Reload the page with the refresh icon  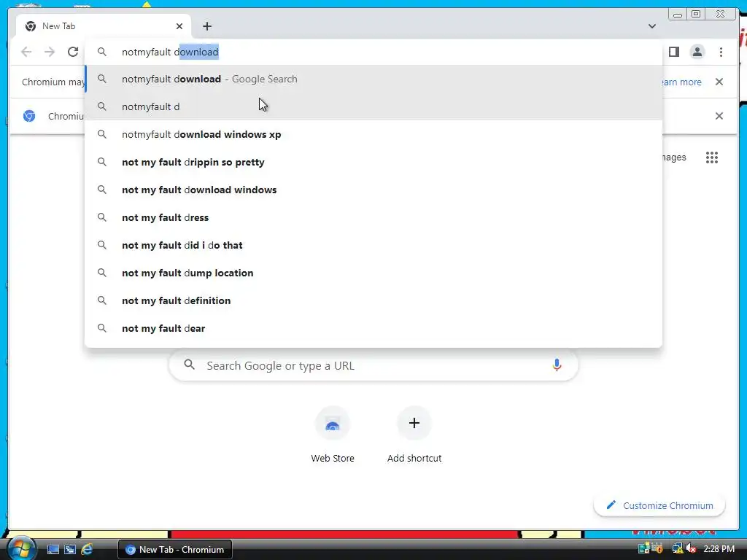[73, 52]
